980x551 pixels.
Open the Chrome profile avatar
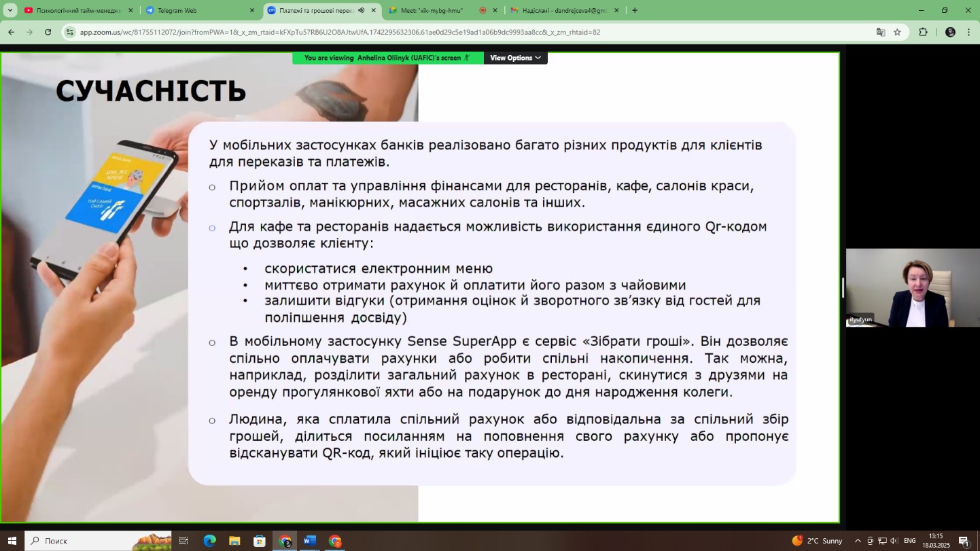coord(950,32)
